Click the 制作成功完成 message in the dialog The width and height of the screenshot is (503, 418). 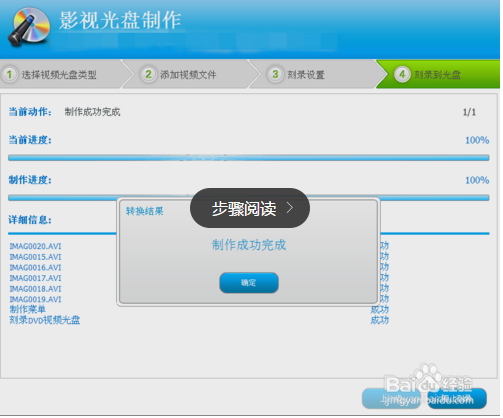250,246
